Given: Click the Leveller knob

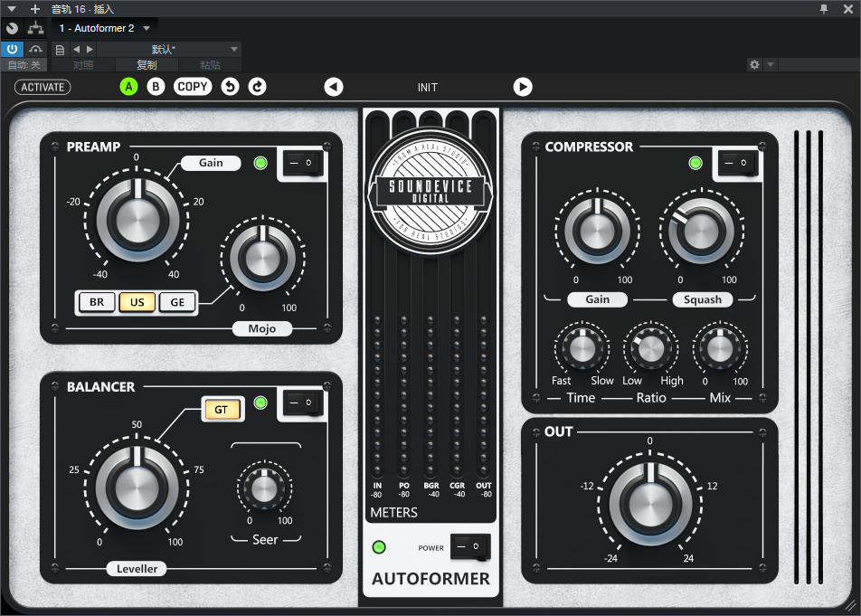Looking at the screenshot, I should tap(137, 488).
